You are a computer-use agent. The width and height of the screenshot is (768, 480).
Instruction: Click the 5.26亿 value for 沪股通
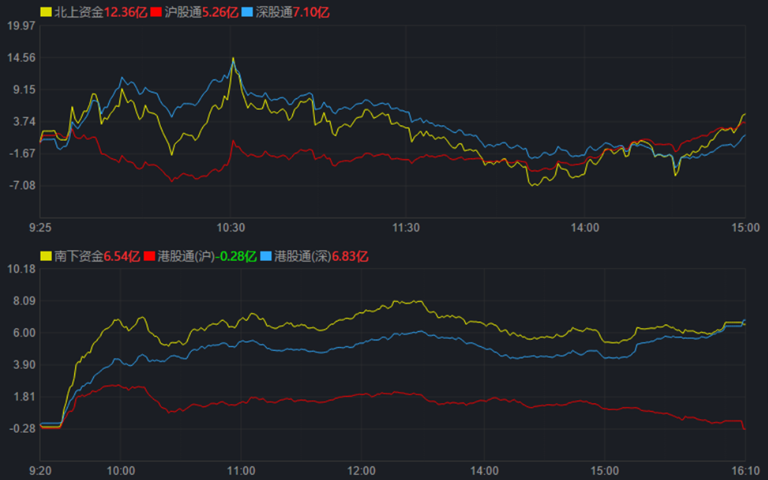coord(218,11)
